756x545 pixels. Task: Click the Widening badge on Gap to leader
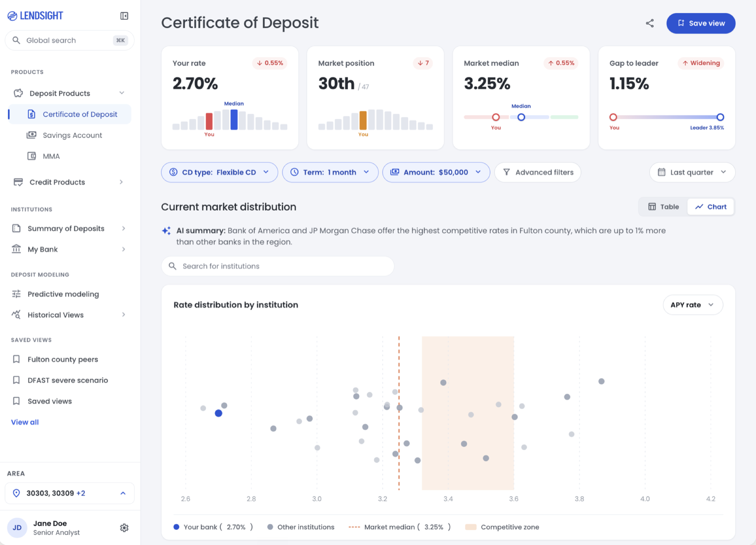701,63
